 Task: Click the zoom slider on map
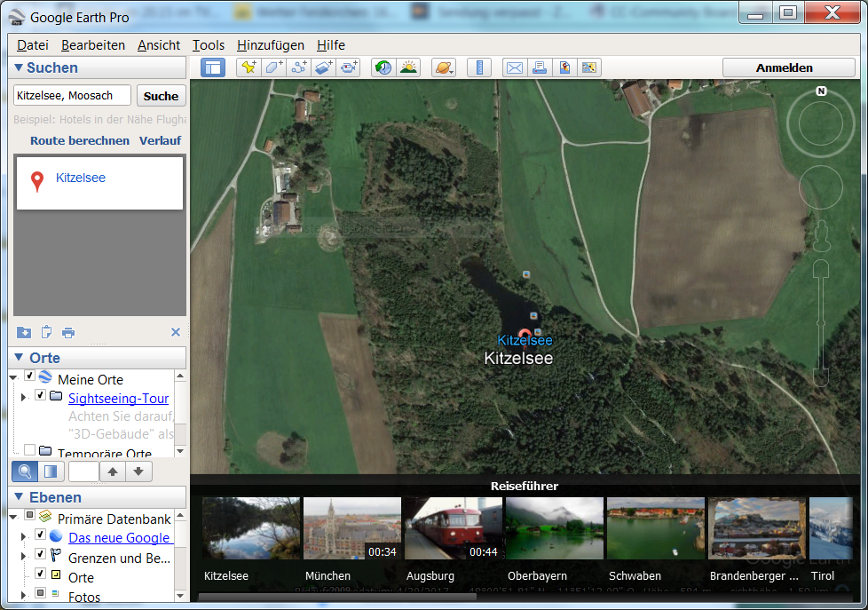(x=821, y=323)
